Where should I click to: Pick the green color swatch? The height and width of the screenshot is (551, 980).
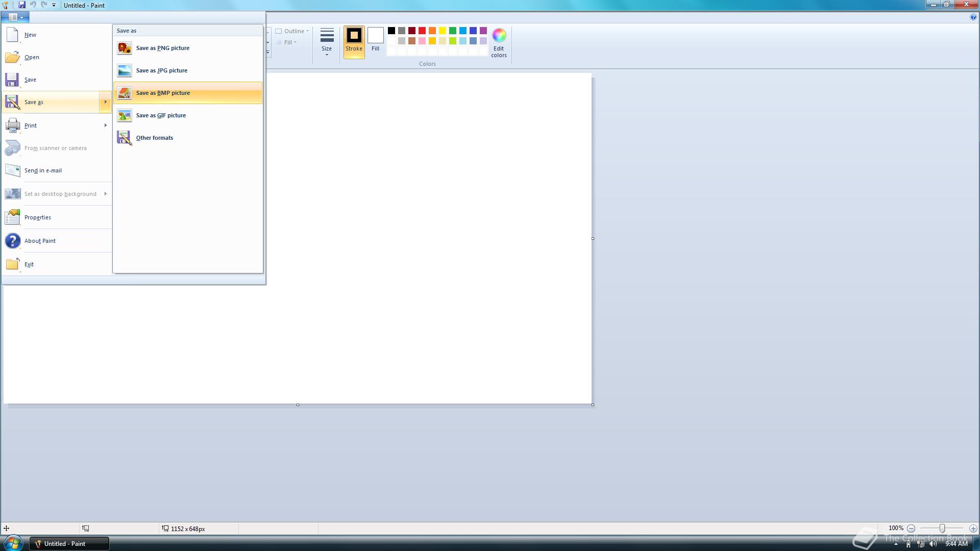[453, 31]
